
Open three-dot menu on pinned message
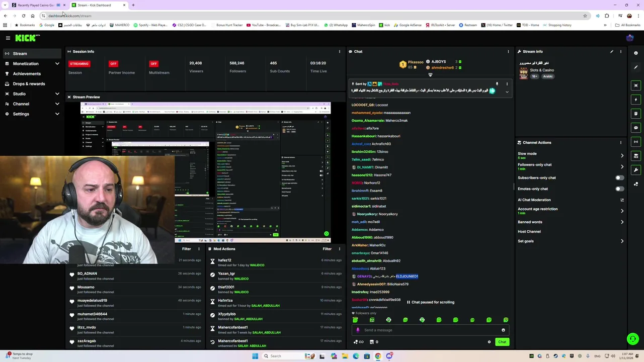click(507, 84)
